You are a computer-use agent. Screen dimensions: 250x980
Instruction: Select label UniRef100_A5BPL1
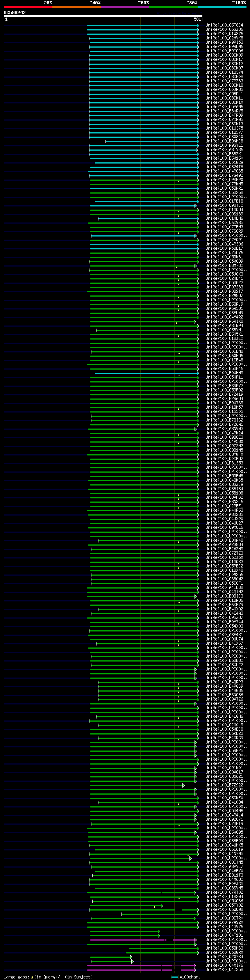tap(224, 94)
